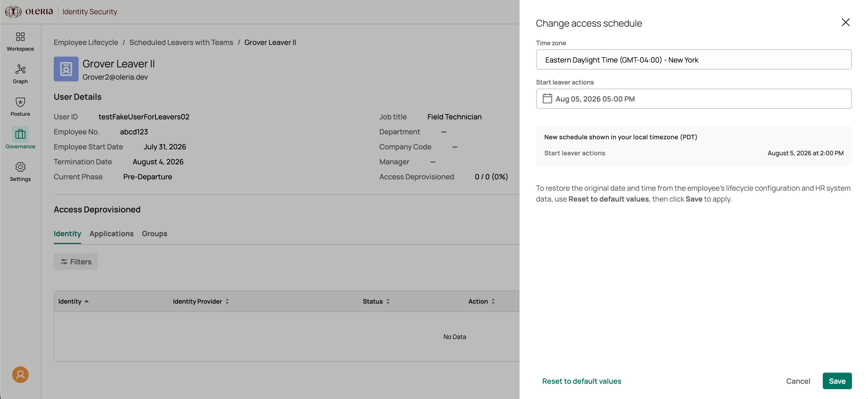Click the Cancel button
Screen dimensions: 868x399
798,381
